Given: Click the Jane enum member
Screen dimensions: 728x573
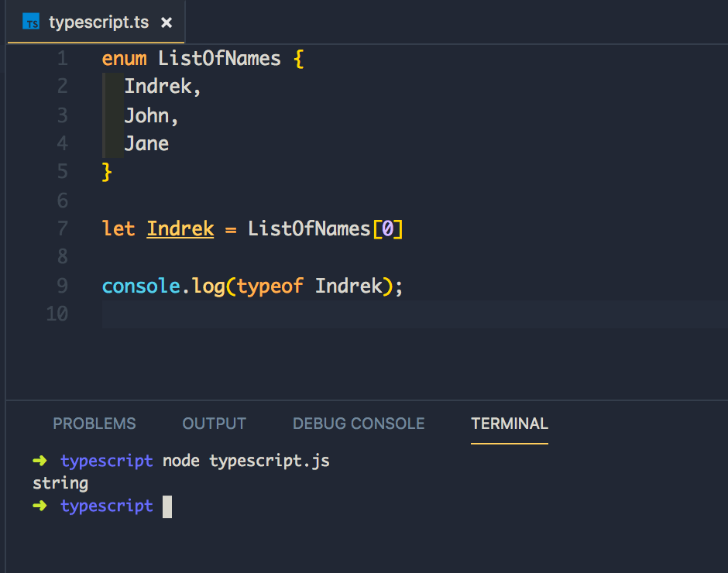Looking at the screenshot, I should click(146, 143).
